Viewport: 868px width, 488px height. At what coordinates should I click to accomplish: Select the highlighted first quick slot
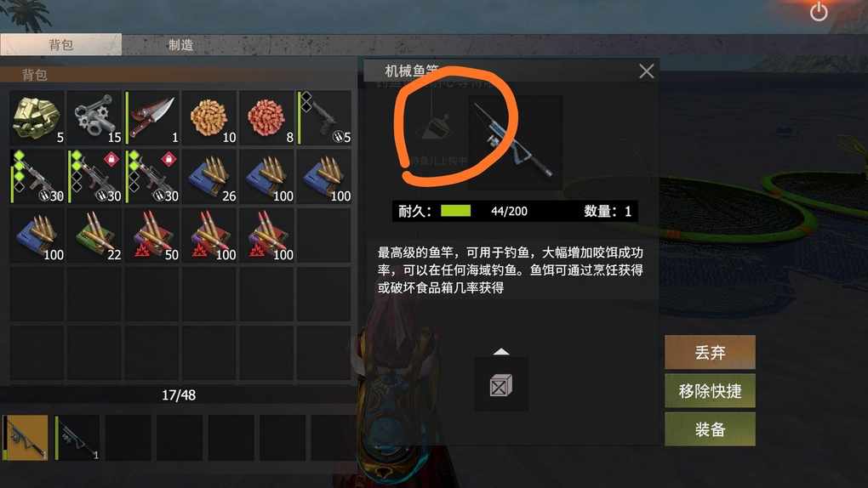coord(26,438)
